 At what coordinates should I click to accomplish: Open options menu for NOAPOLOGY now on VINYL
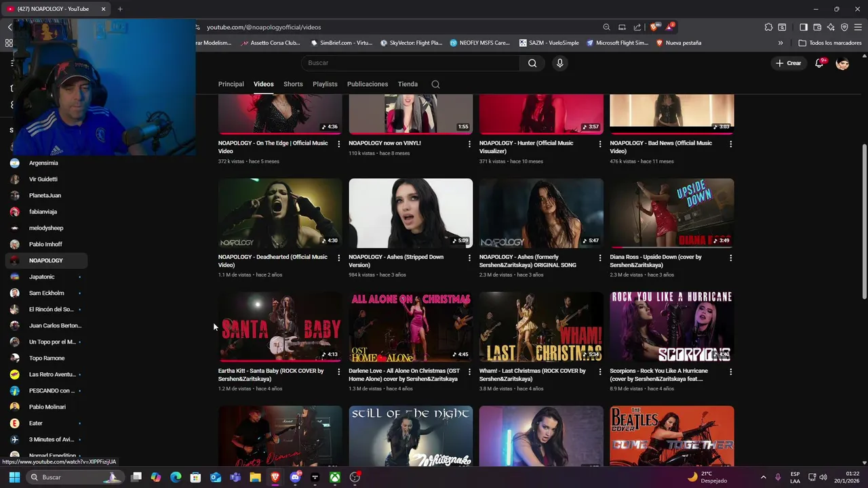pyautogui.click(x=469, y=144)
